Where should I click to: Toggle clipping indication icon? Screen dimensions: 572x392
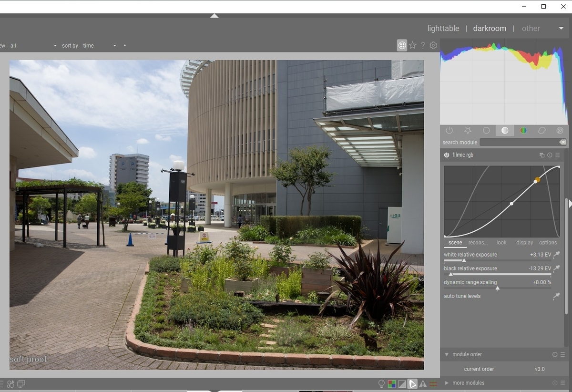402,383
